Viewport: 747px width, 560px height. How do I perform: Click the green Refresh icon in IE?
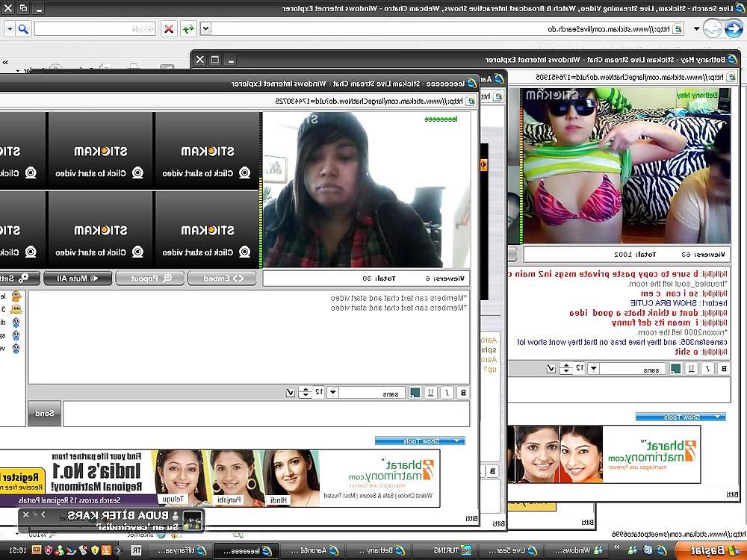click(189, 29)
